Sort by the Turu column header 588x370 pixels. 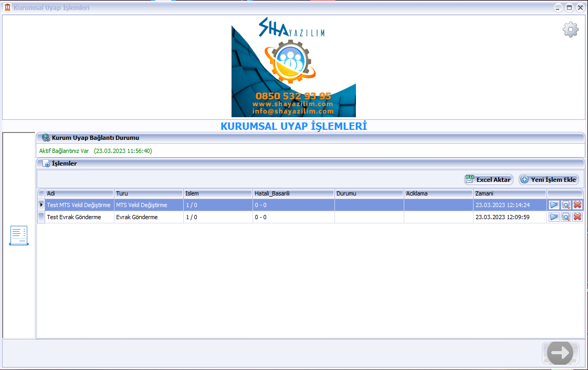click(149, 193)
